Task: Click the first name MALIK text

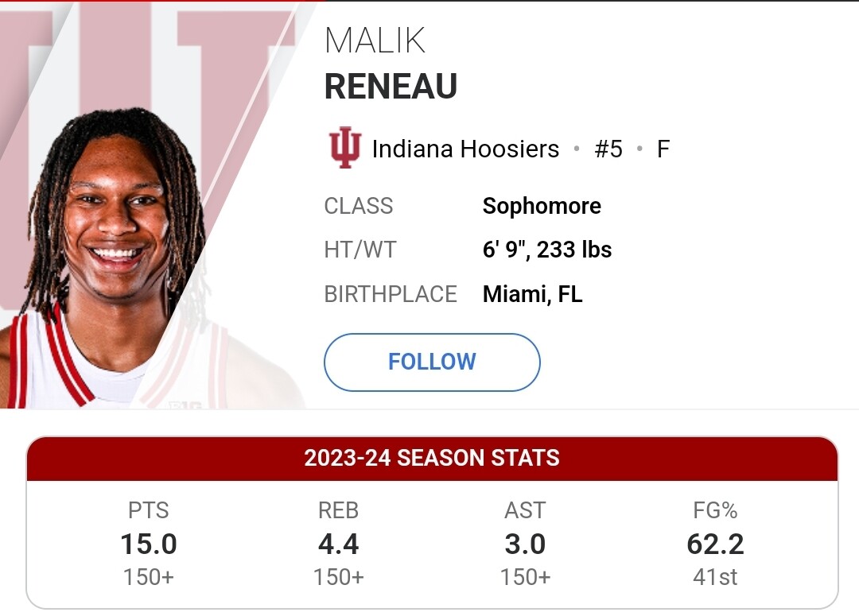Action: (x=375, y=41)
